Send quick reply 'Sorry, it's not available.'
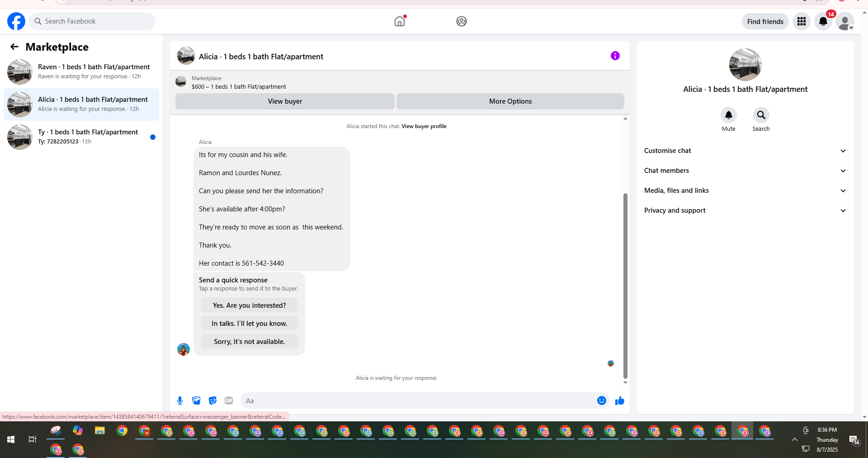Viewport: 868px width, 458px height. click(x=249, y=342)
